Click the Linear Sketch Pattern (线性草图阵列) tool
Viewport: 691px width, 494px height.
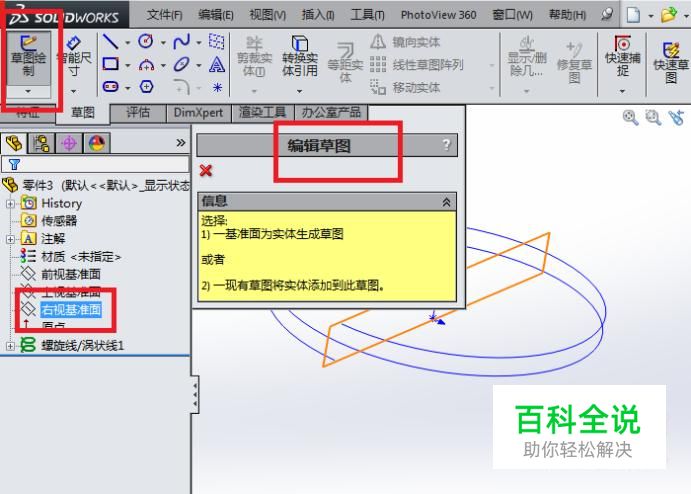pyautogui.click(x=416, y=65)
